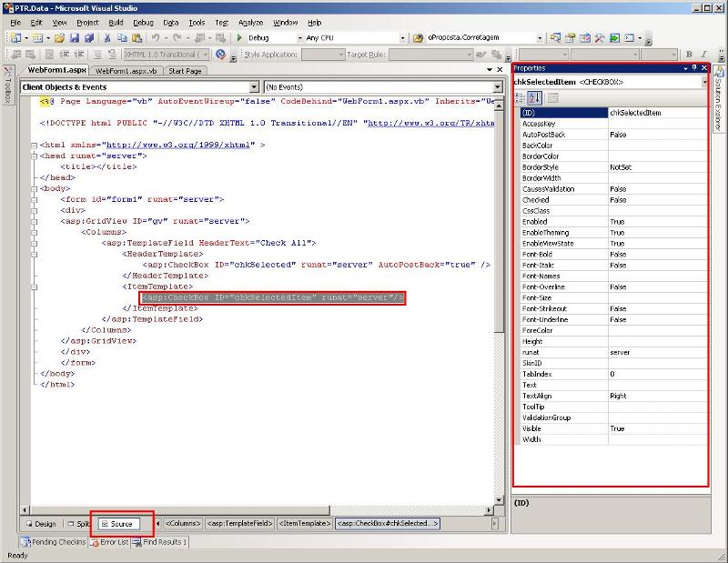Select the Source view tab

(x=119, y=524)
